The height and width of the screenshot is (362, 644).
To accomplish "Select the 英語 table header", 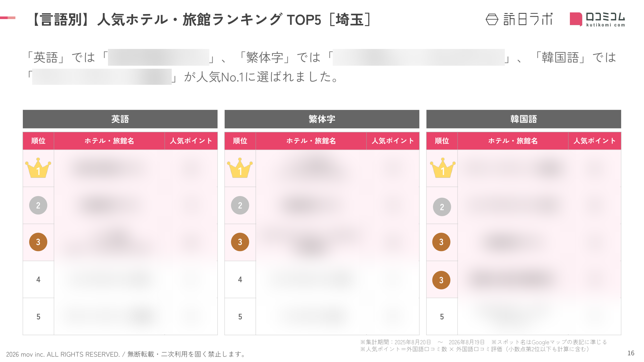I will click(x=120, y=119).
